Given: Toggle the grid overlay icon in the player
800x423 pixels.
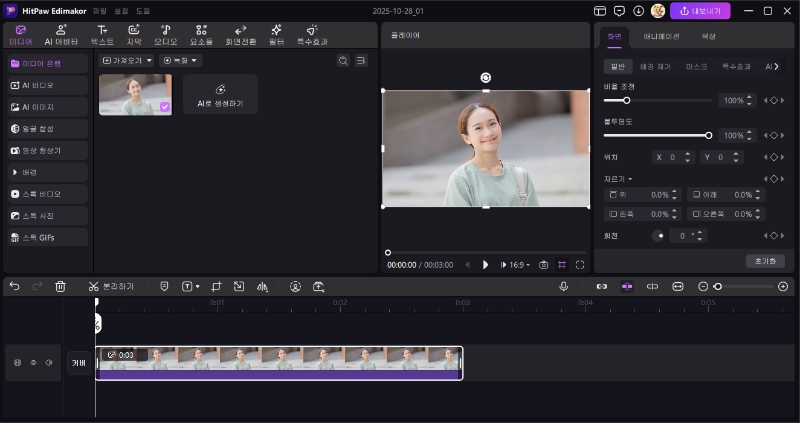Looking at the screenshot, I should [562, 265].
